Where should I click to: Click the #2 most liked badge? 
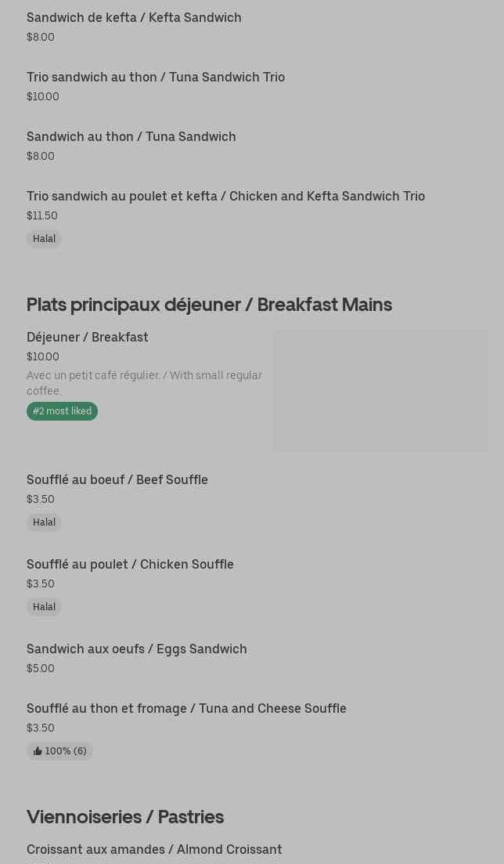[62, 411]
